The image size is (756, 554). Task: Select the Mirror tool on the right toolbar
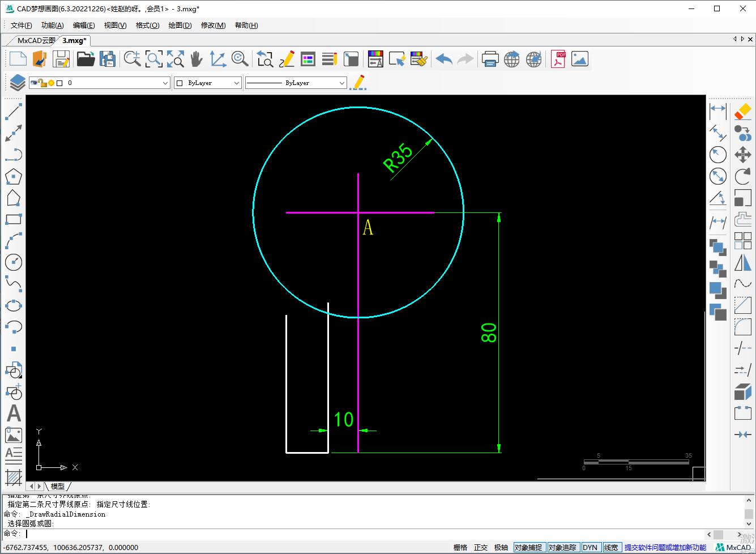[x=742, y=263]
